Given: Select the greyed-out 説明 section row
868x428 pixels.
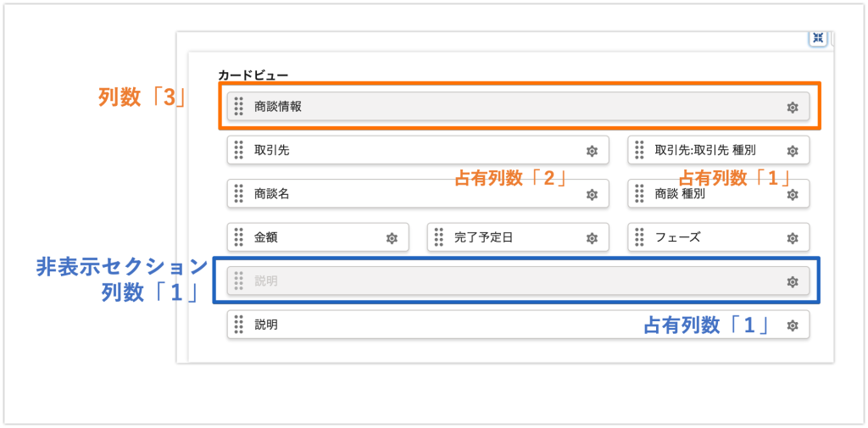Looking at the screenshot, I should tap(518, 281).
